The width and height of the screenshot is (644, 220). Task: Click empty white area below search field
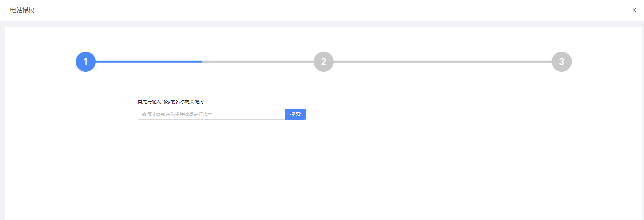221,162
